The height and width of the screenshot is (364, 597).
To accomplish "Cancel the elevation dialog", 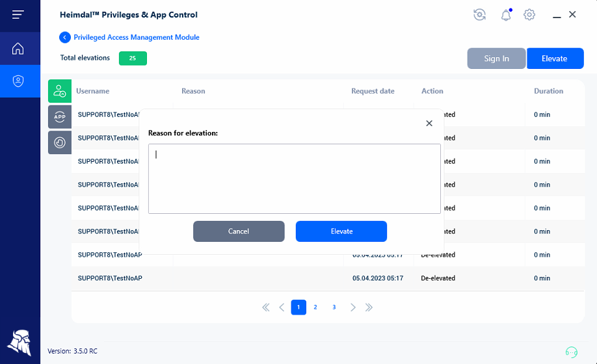I will [239, 231].
